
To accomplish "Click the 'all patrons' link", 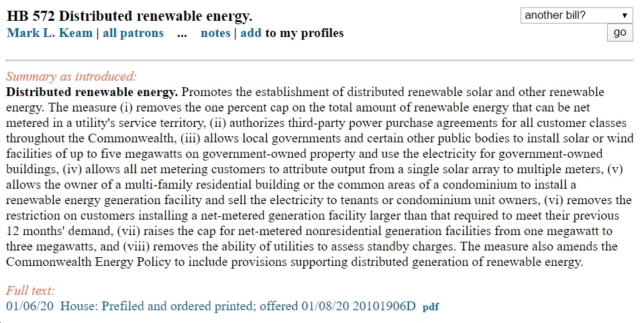I will point(133,33).
